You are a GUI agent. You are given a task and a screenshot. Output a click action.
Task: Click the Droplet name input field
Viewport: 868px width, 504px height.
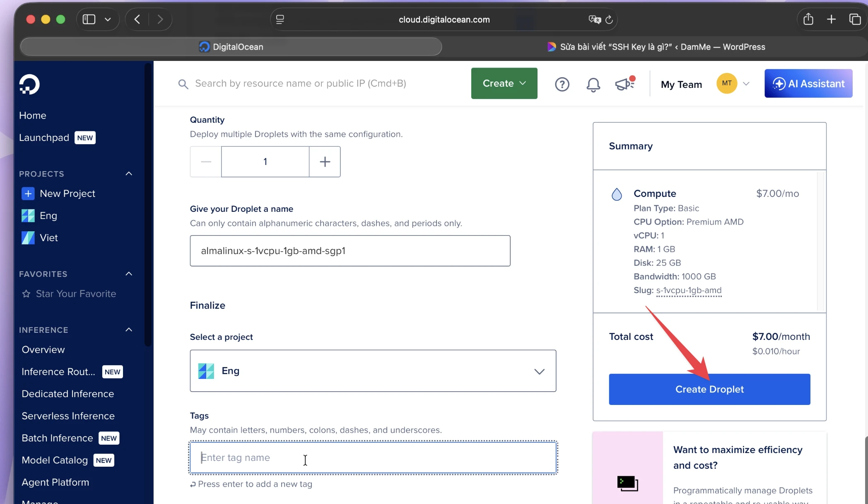[x=350, y=251]
